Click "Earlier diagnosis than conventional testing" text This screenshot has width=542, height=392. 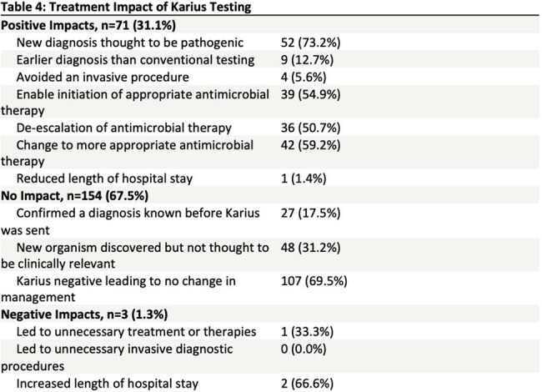coord(135,60)
